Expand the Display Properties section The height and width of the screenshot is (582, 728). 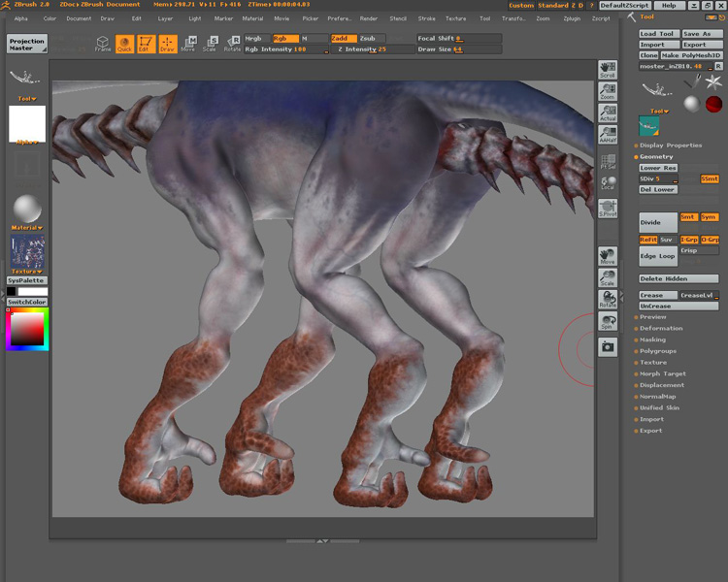671,145
